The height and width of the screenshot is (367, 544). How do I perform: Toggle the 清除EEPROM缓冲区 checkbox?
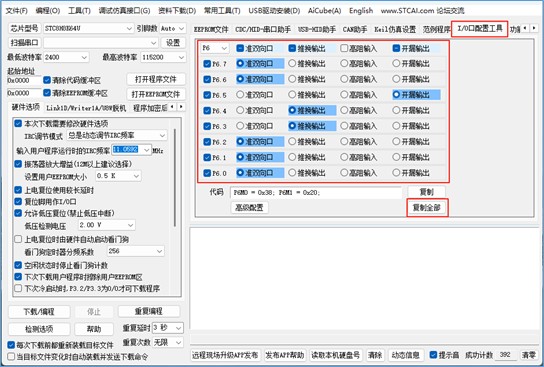(x=47, y=93)
